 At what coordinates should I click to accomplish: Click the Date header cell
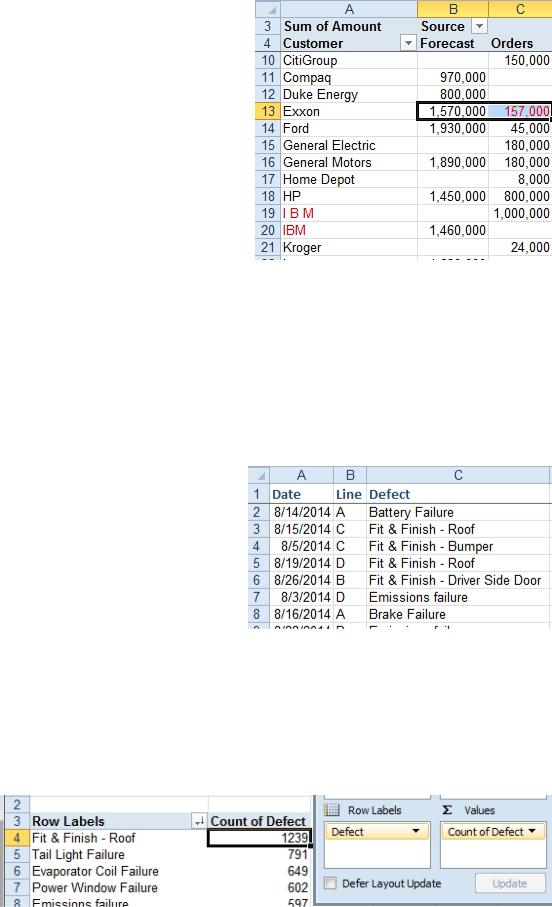tap(301, 495)
